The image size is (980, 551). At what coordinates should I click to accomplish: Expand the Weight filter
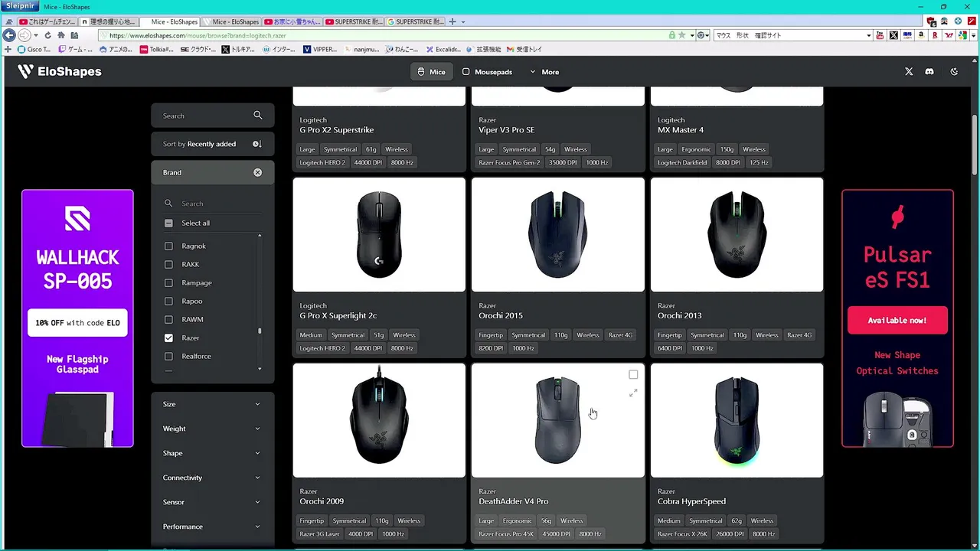(x=213, y=429)
